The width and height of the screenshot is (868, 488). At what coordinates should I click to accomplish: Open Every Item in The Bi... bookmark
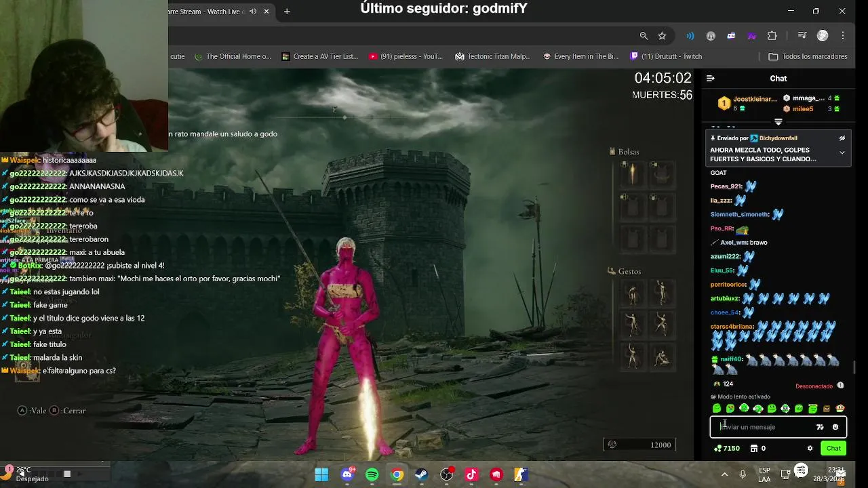[580, 56]
